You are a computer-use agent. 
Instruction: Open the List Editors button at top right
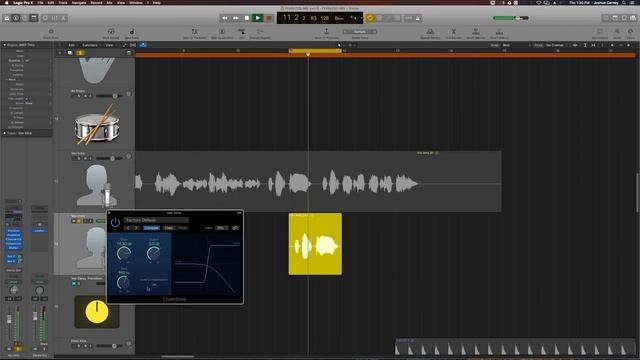coord(606,18)
